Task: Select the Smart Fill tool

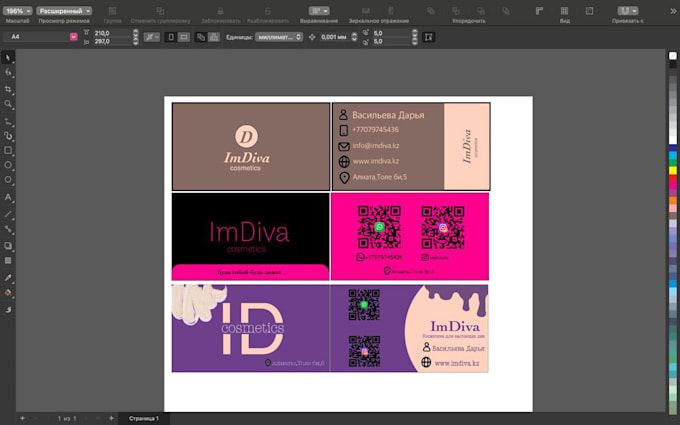Action: click(8, 309)
